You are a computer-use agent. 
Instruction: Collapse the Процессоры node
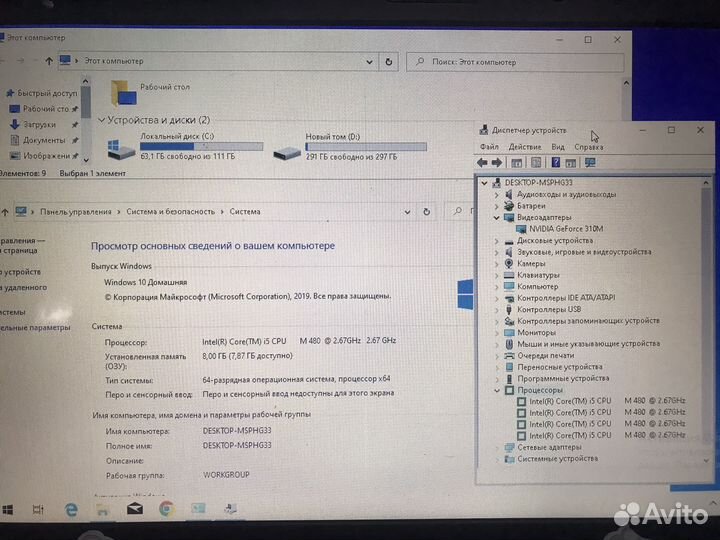tap(496, 390)
